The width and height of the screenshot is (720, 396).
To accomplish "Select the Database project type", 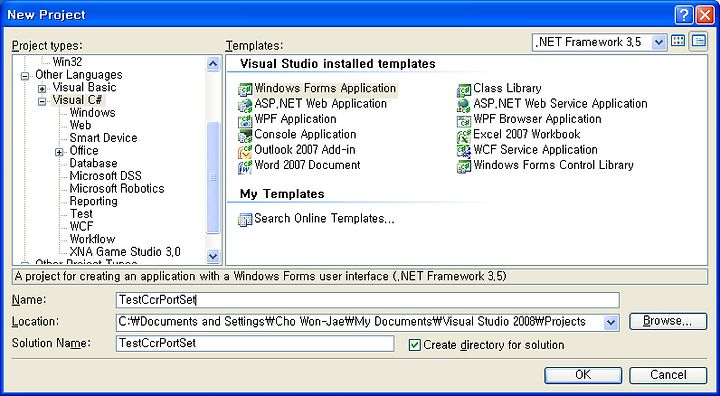I will click(x=93, y=163).
